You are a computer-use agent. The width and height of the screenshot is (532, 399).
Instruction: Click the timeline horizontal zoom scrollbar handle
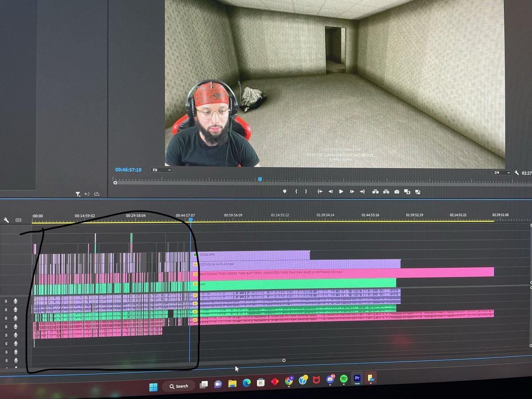(x=284, y=360)
